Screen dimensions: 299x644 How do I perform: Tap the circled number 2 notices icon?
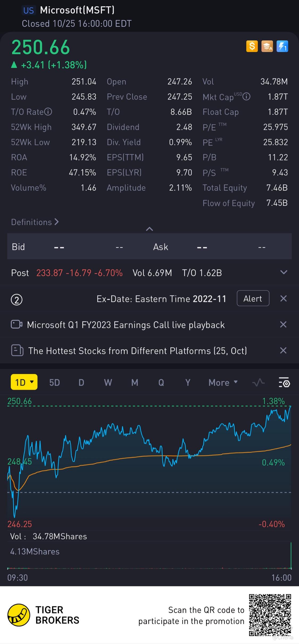point(16,300)
